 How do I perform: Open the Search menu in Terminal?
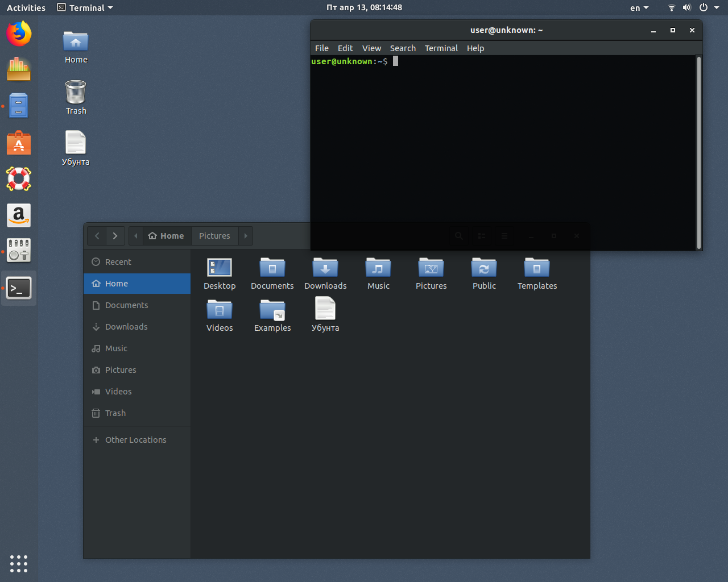[x=403, y=48]
